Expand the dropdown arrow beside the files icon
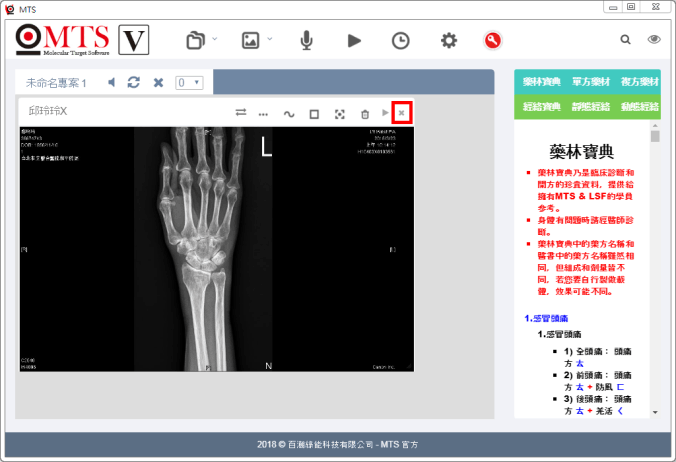Image resolution: width=676 pixels, height=462 pixels. pos(215,39)
